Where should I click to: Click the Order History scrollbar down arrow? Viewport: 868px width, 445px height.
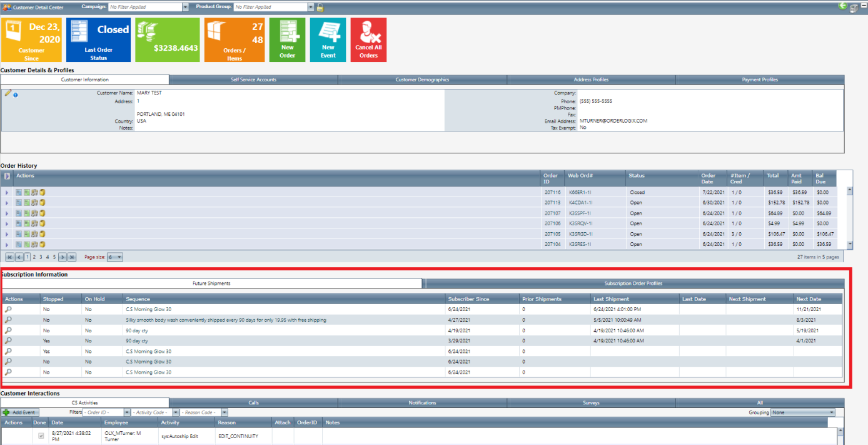(x=850, y=245)
